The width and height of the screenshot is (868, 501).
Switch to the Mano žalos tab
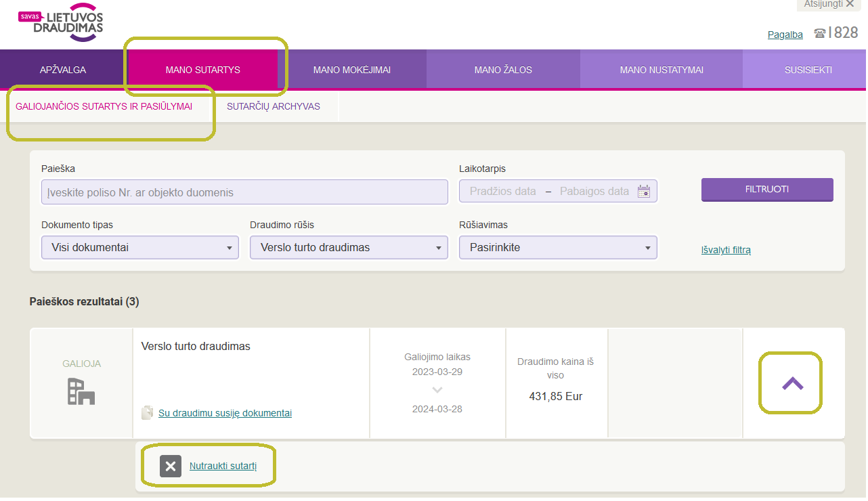tap(503, 69)
